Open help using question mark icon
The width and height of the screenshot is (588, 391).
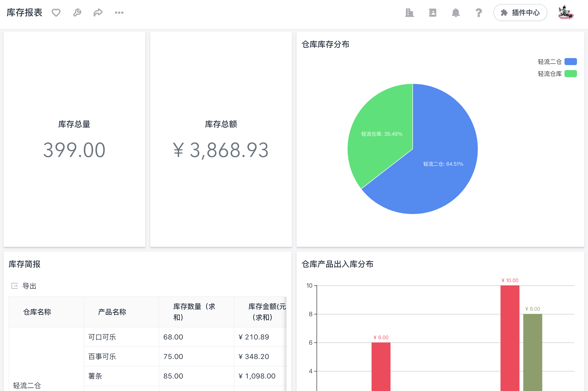[x=479, y=13]
